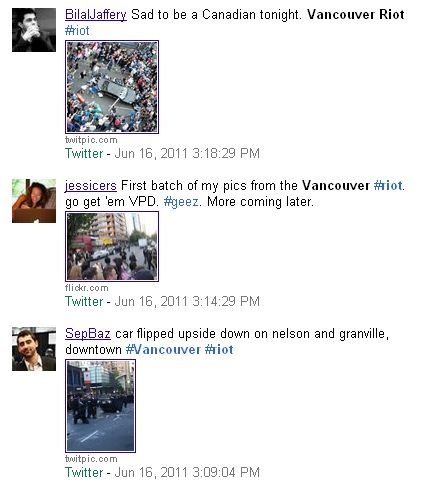Screen dimensions: 433x485
Task: Open the #geez hashtag link
Action: pyautogui.click(x=181, y=202)
